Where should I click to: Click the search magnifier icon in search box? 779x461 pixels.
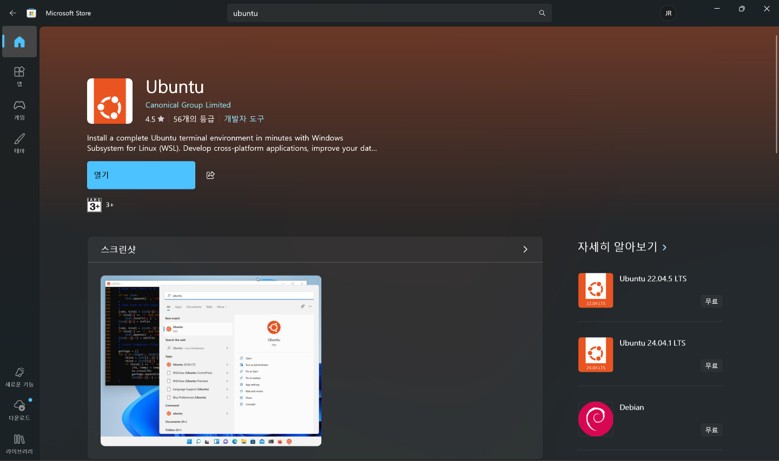coord(542,13)
